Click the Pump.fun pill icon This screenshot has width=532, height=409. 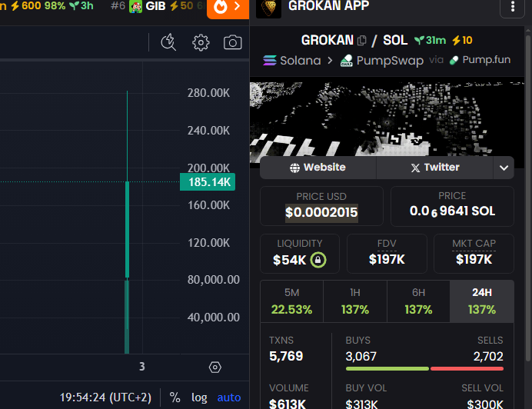454,61
